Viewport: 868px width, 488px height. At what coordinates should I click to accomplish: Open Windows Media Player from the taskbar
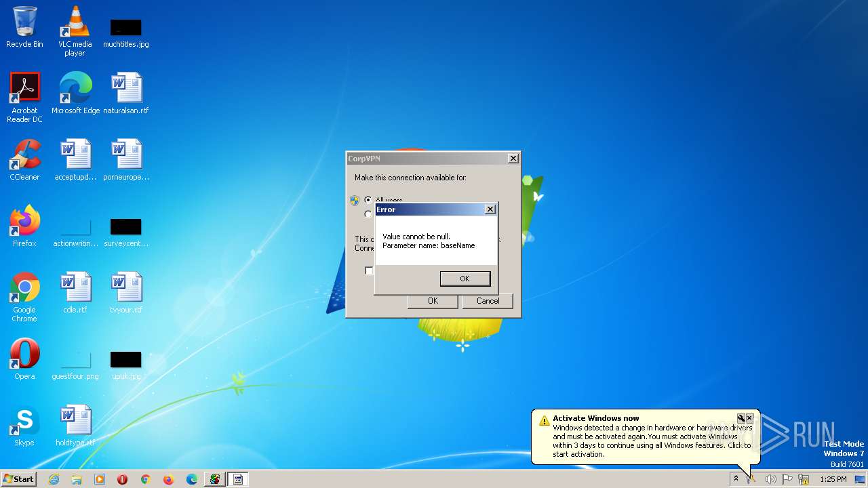100,479
